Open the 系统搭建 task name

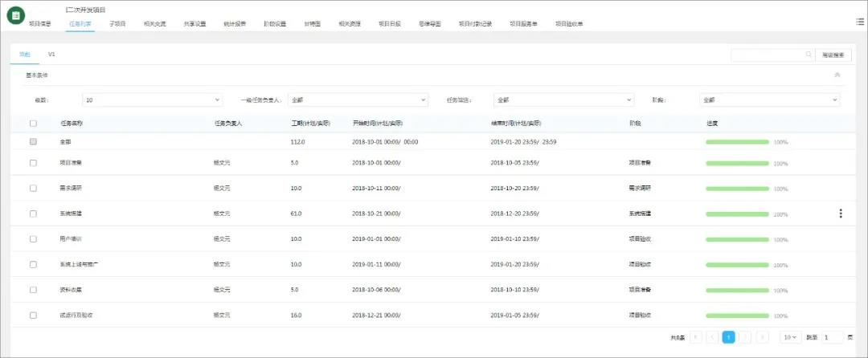(71, 214)
